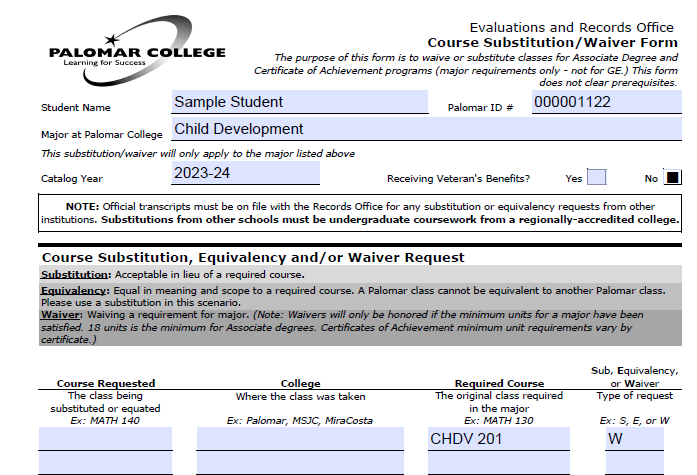This screenshot has height=475, width=697.
Task: Click the Catalog Year field showing 2023-24
Action: coord(244,173)
